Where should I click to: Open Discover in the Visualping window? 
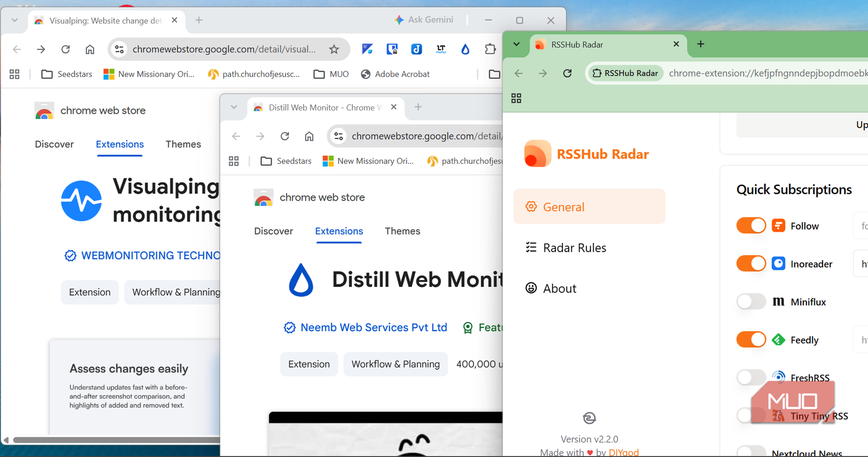pos(54,144)
